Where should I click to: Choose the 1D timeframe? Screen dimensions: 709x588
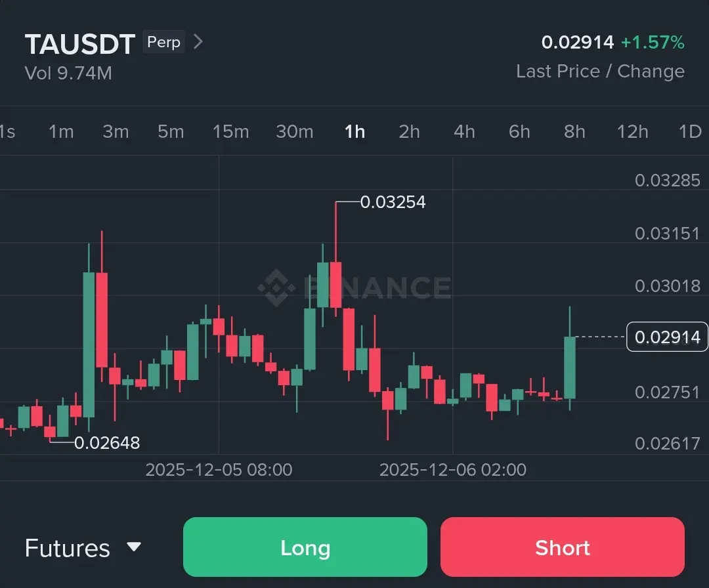coord(690,132)
